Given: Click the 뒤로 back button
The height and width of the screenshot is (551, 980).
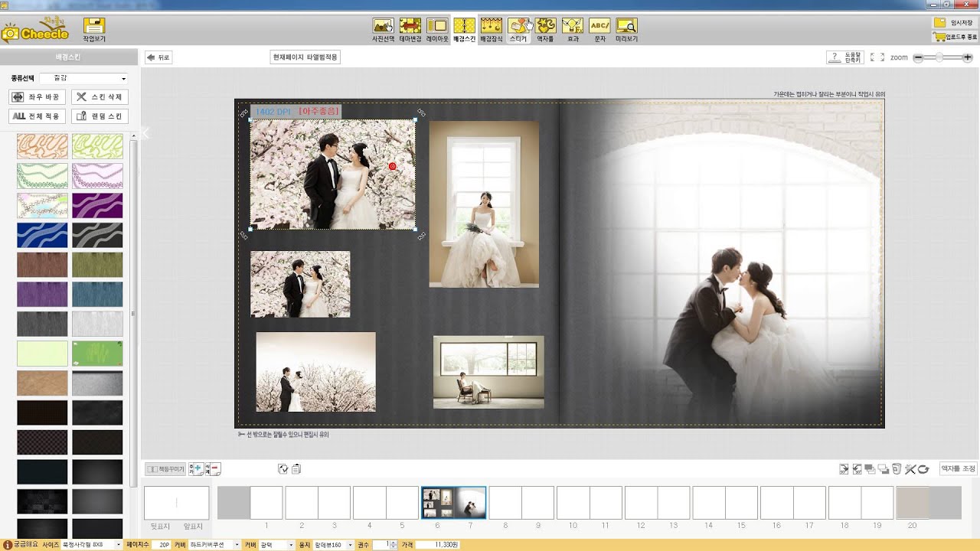Looking at the screenshot, I should (158, 57).
